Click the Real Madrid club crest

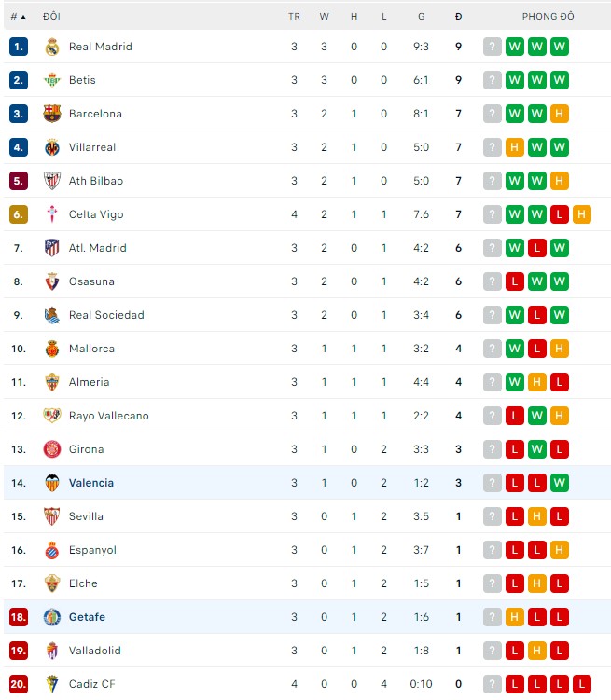52,47
